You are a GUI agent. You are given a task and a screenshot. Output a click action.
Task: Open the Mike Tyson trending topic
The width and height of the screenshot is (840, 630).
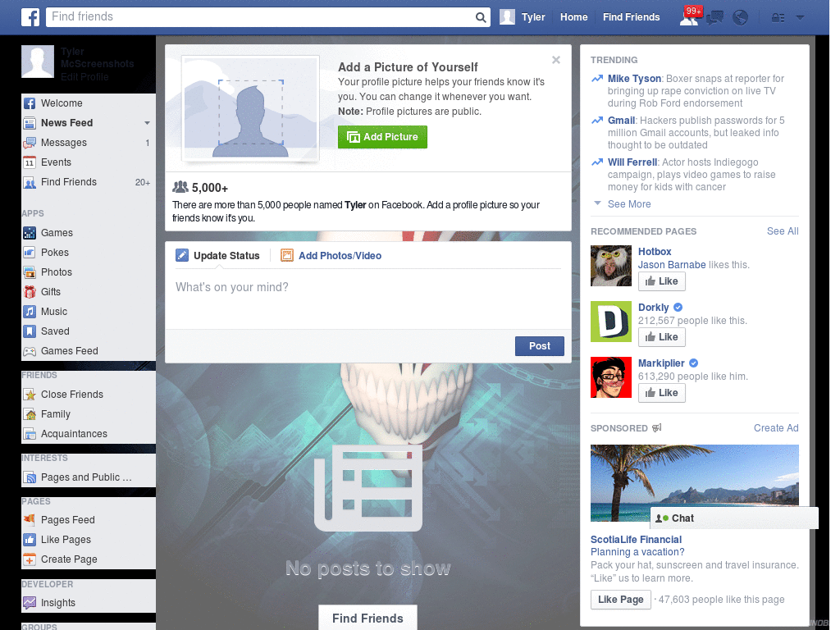point(634,79)
